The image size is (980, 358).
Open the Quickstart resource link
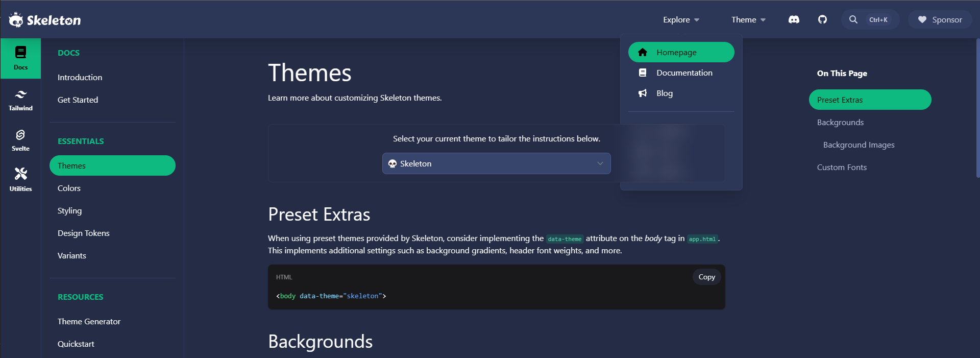point(112,344)
